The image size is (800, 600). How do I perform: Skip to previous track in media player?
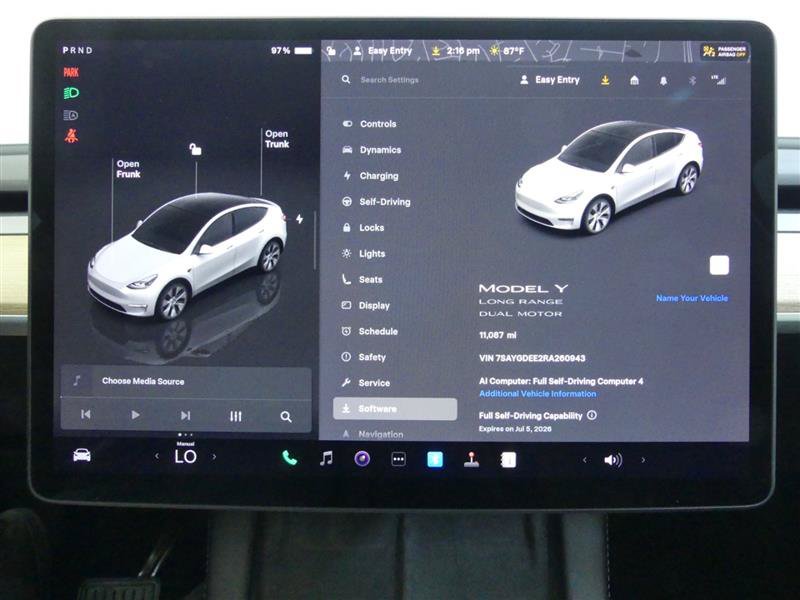click(x=86, y=415)
